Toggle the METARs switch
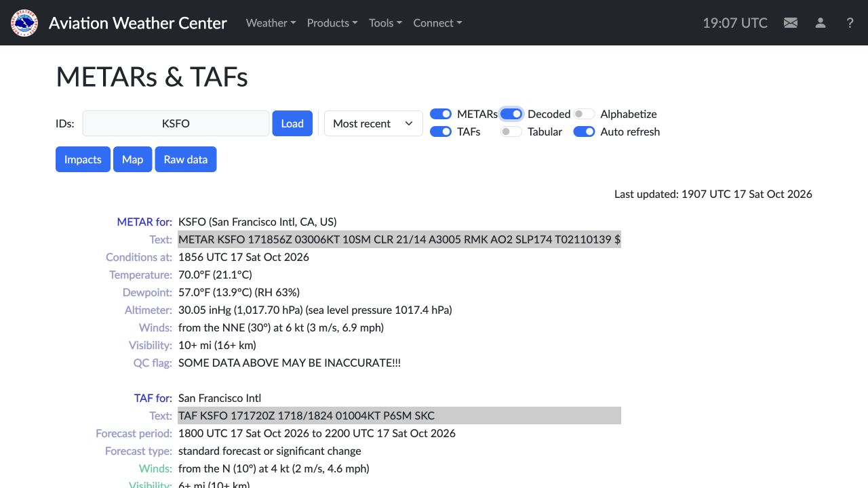Screen dimensions: 868x488 point(441,114)
